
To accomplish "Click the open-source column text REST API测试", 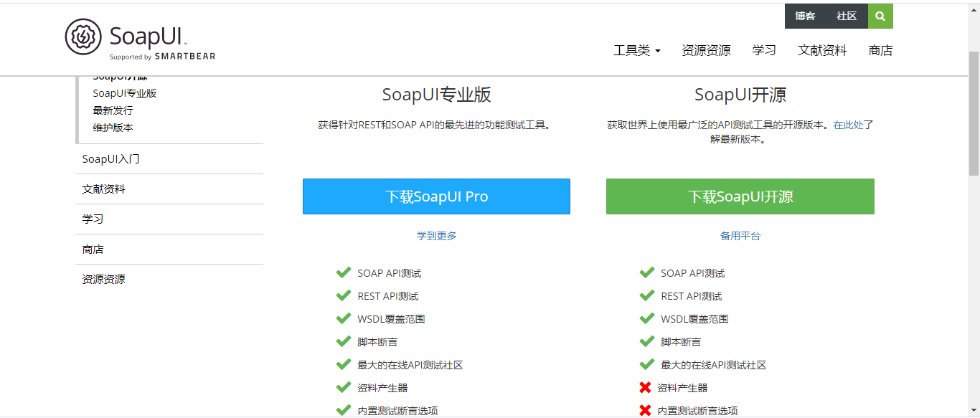I will click(x=691, y=296).
